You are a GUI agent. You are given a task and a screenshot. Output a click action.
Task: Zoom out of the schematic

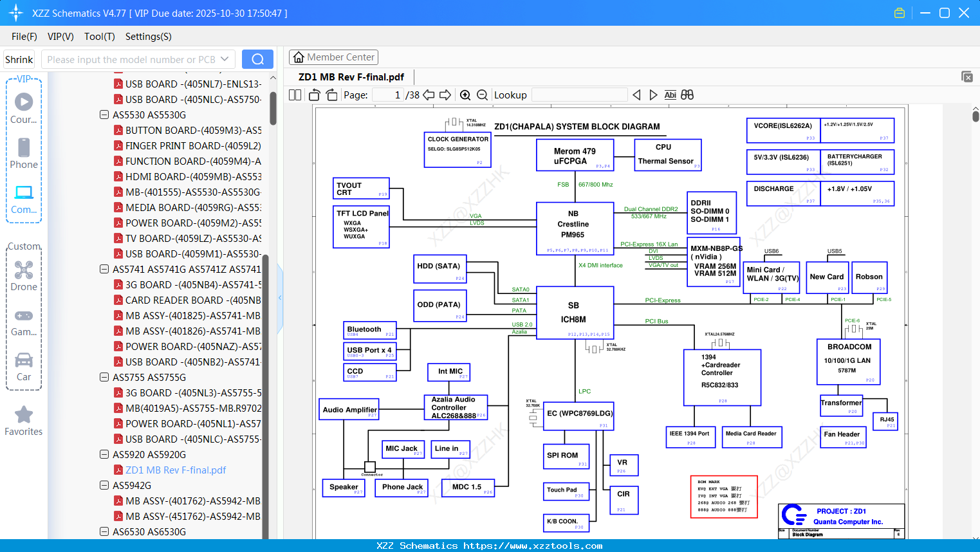point(482,95)
